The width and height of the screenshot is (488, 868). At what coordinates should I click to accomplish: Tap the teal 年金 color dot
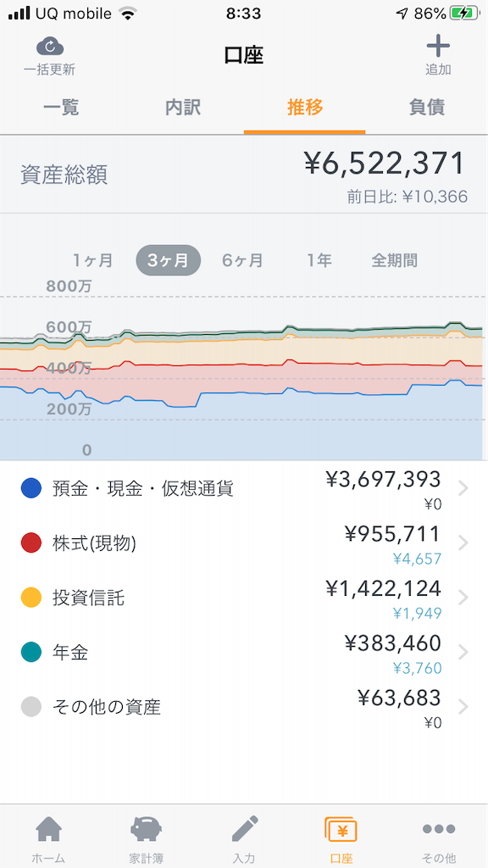(31, 653)
